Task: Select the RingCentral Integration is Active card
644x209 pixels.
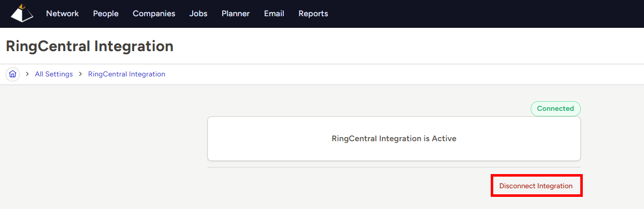Action: pos(394,139)
